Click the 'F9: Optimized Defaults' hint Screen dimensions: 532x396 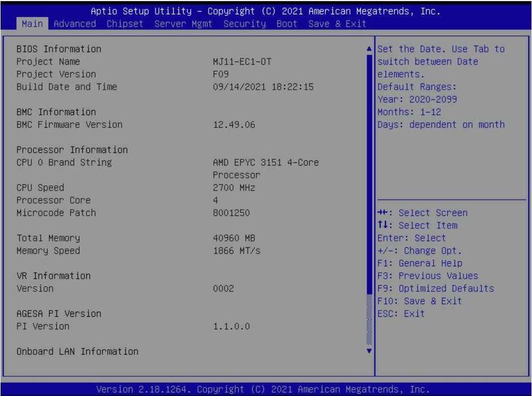pos(436,288)
